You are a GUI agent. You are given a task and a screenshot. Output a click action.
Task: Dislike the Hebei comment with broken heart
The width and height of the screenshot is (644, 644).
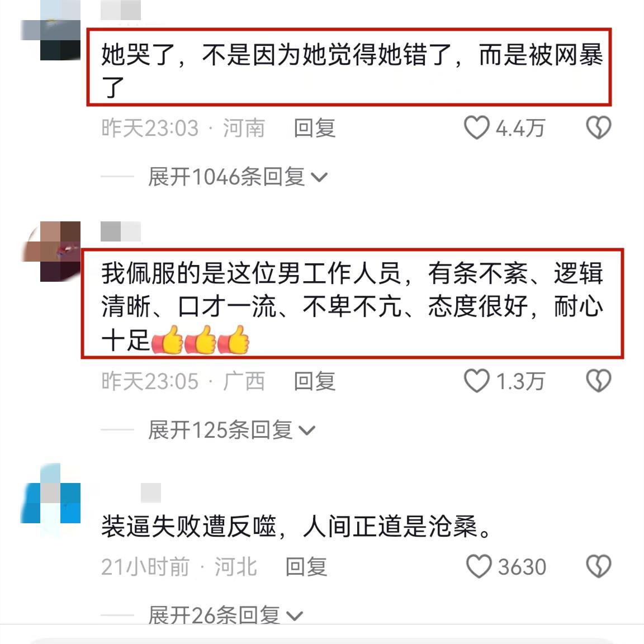[x=598, y=566]
